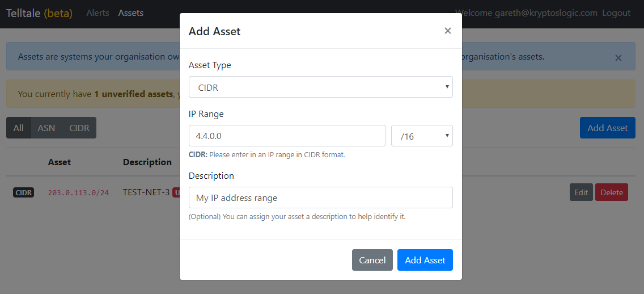Delete the TEST-NET-3 asset
This screenshot has height=294, width=644.
tap(612, 192)
